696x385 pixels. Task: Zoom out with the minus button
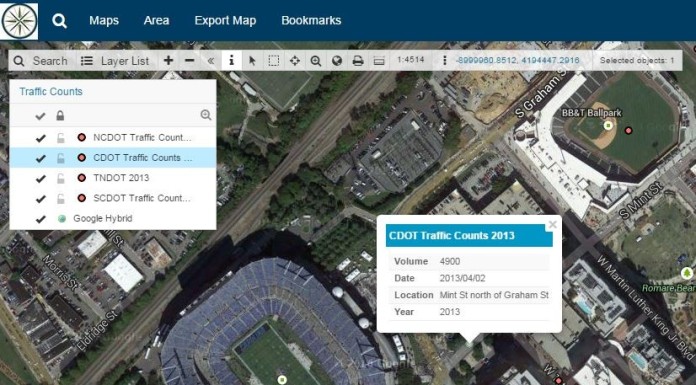click(x=190, y=60)
